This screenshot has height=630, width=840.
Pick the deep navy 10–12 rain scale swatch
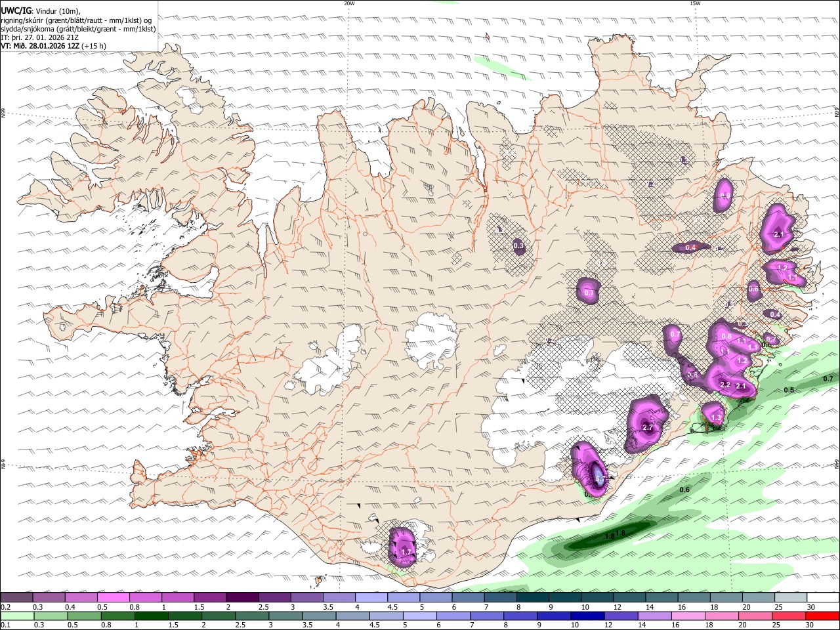[x=587, y=616]
